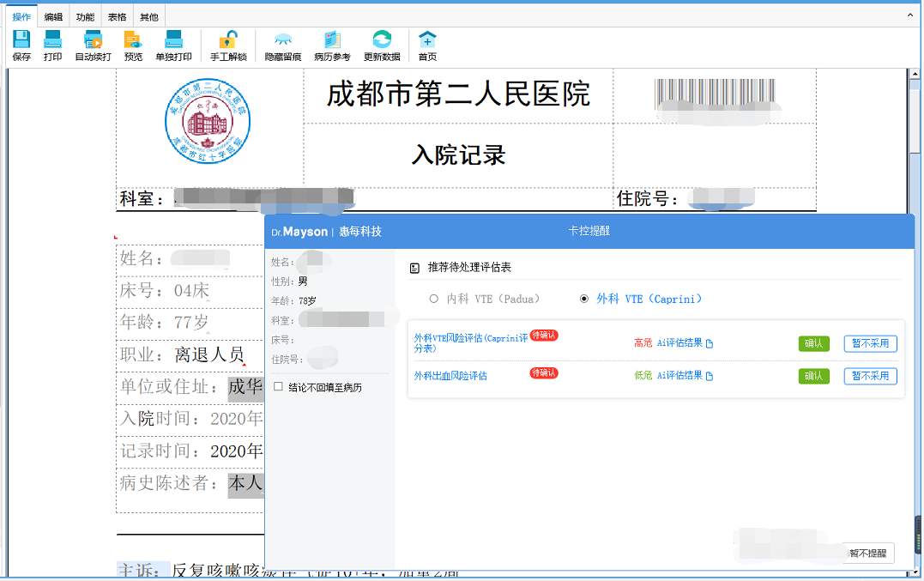The image size is (924, 581).
Task: Click the document icon beside 低危 Ai评估结果
Action: point(710,376)
